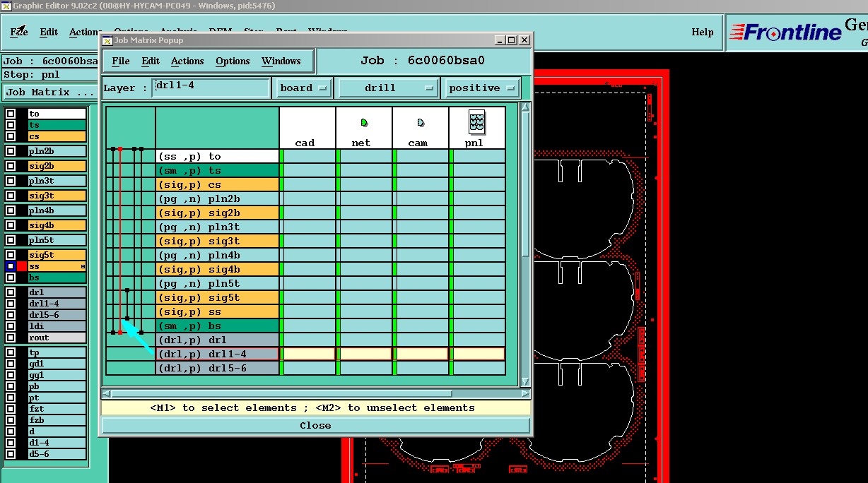
Task: Click the pnl step panel icon
Action: pyautogui.click(x=477, y=123)
